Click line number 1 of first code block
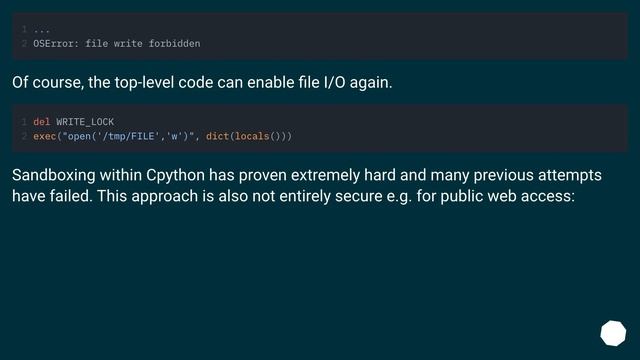This screenshot has height=360, width=640. pyautogui.click(x=24, y=29)
